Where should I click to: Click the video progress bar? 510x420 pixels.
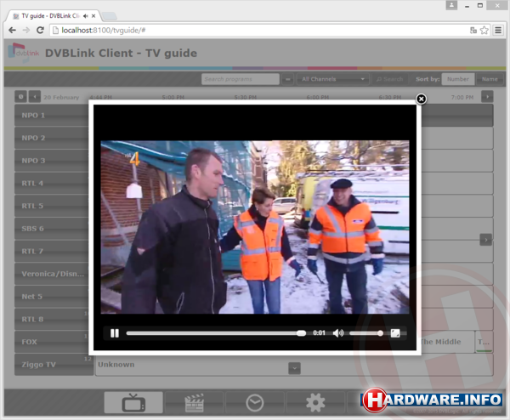pos(216,333)
